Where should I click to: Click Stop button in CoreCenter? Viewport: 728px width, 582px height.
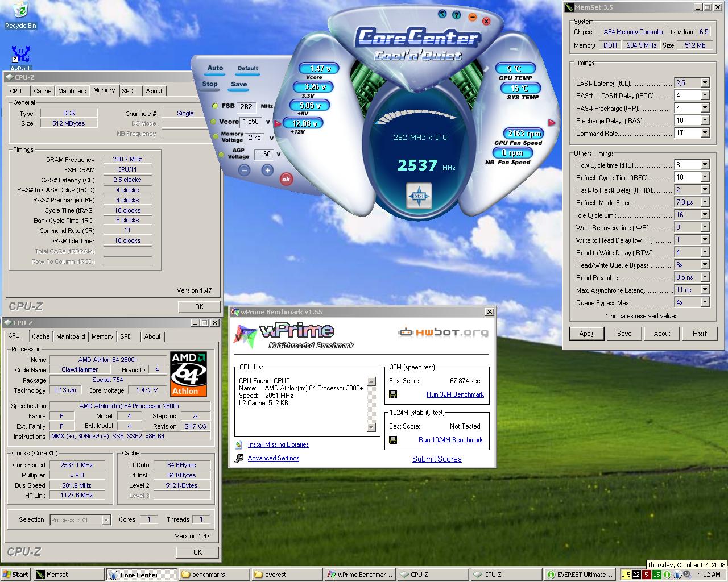coord(210,84)
